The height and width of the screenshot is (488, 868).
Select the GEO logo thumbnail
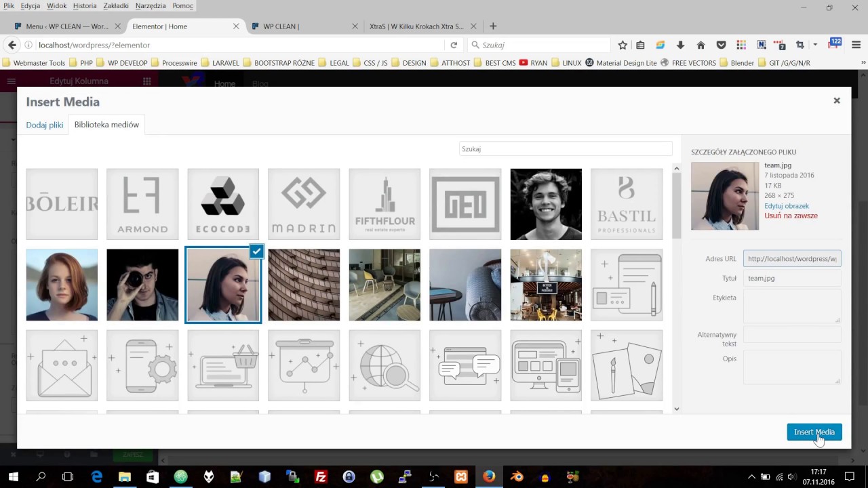[465, 204]
